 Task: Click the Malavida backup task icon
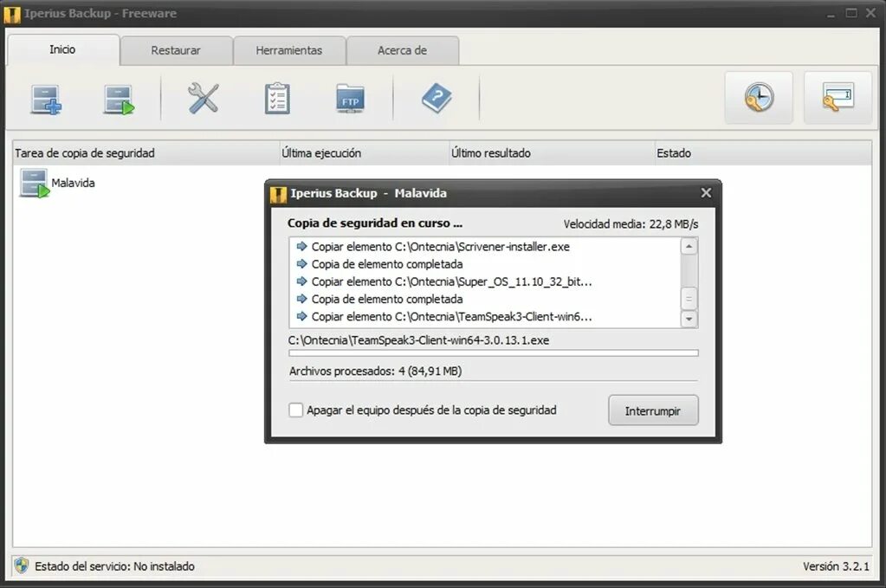(x=34, y=183)
